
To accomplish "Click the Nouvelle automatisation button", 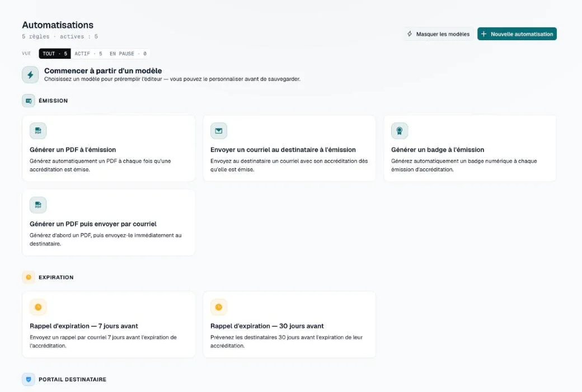I will pyautogui.click(x=517, y=34).
